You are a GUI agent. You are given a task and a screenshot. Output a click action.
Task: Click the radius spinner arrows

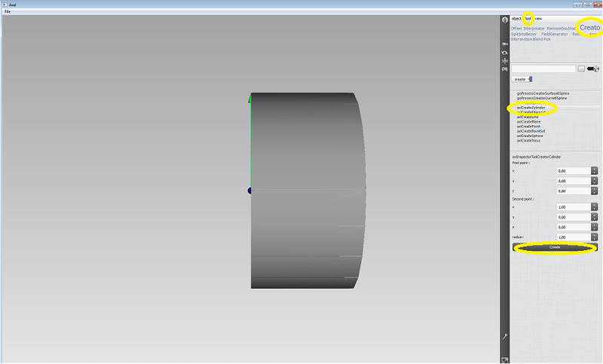pyautogui.click(x=594, y=237)
